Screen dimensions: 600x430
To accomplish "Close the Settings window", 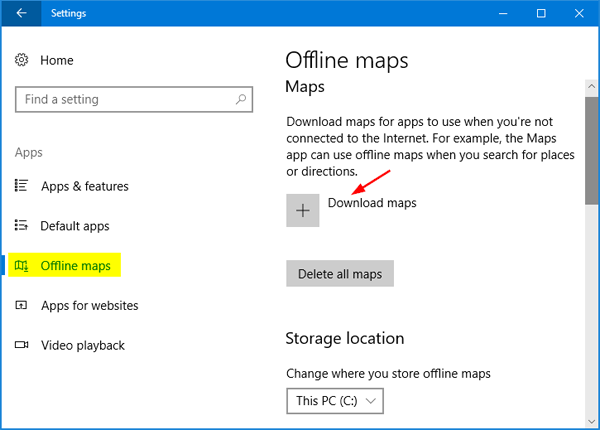I will click(579, 13).
